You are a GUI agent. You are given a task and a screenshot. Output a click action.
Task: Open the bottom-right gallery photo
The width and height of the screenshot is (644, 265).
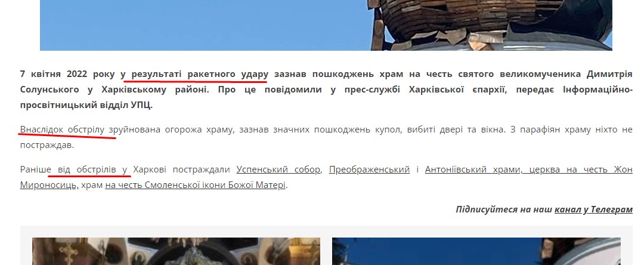tap(477, 251)
